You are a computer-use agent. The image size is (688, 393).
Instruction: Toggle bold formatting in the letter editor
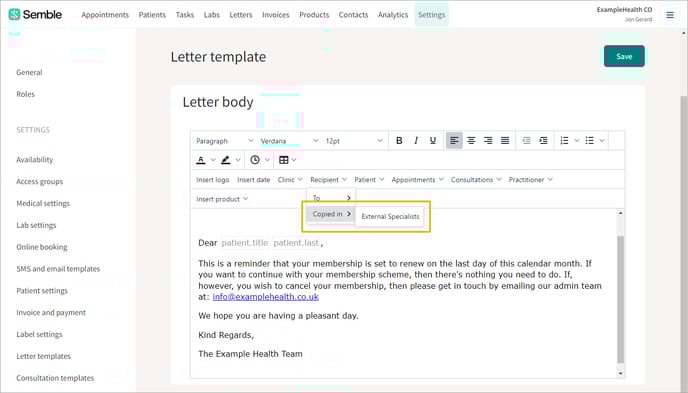pyautogui.click(x=399, y=140)
